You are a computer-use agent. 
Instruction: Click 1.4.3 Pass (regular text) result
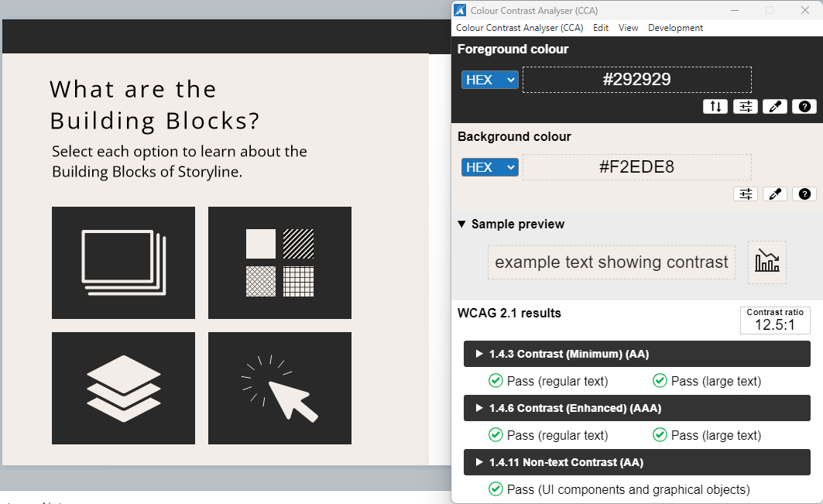click(x=548, y=381)
